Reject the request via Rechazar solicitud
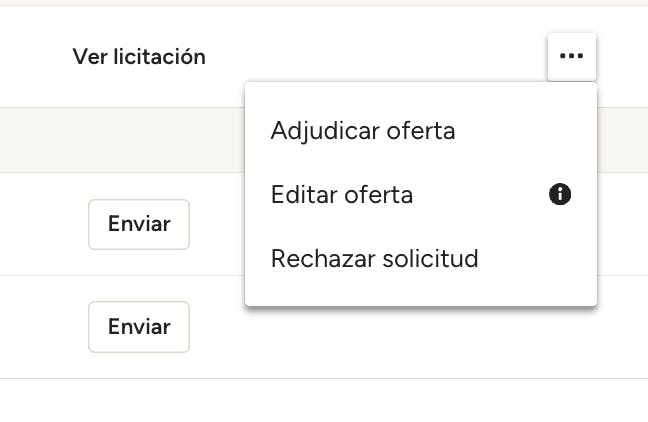 pos(375,259)
